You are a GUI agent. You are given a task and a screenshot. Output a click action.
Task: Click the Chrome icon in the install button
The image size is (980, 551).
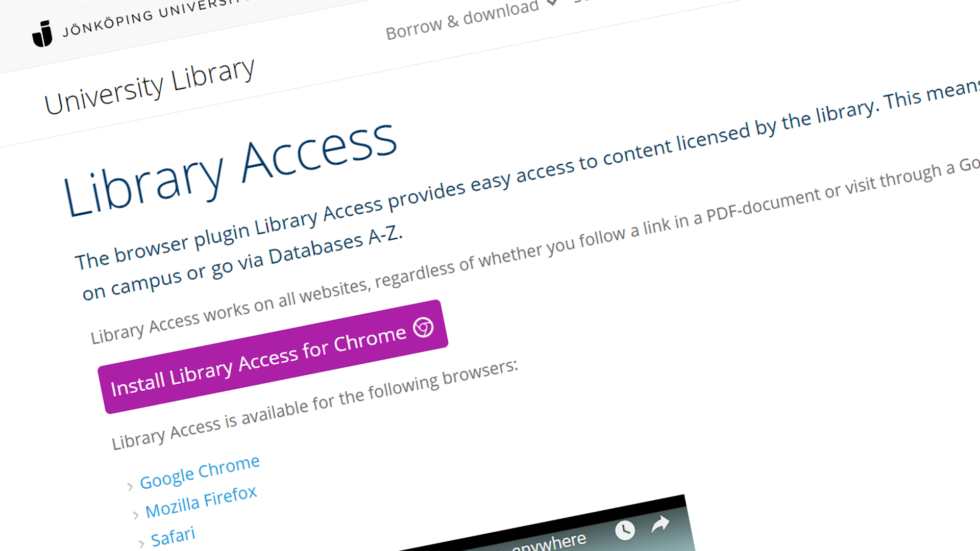pos(423,327)
